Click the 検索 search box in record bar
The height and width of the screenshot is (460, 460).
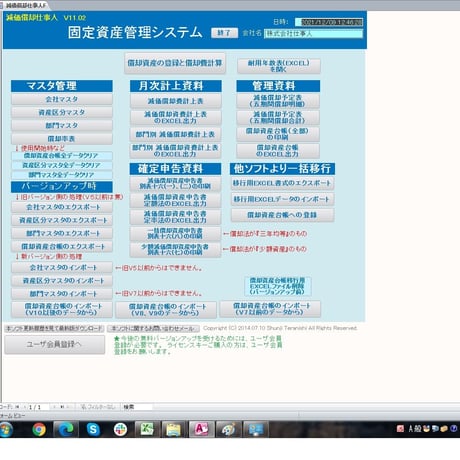(x=137, y=407)
